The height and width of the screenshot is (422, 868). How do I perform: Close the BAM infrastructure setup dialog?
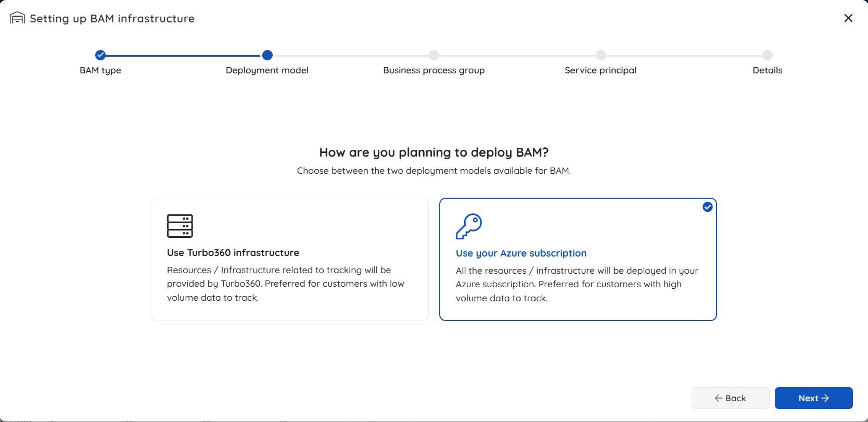(848, 18)
